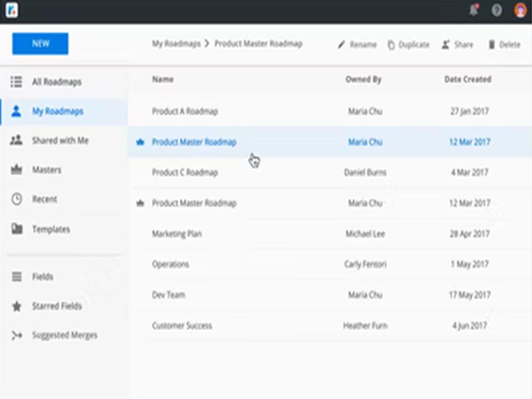
Task: Click the Shared with Me people icon
Action: [16, 140]
